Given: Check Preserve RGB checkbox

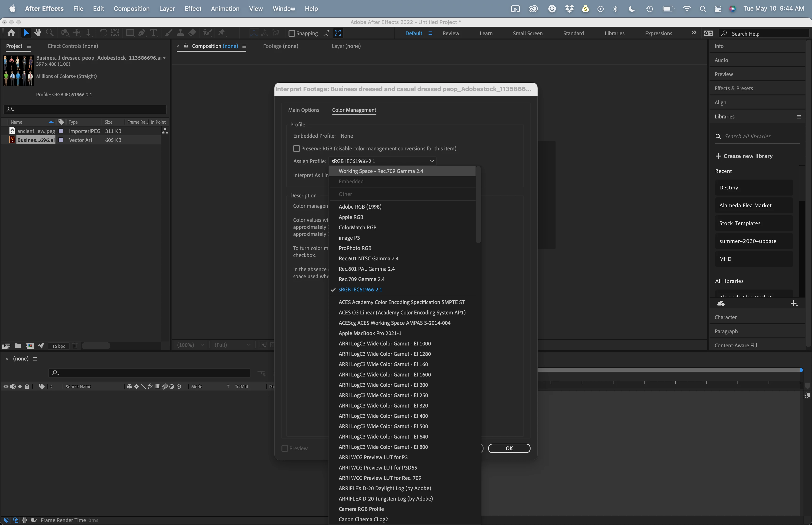Looking at the screenshot, I should (x=297, y=149).
